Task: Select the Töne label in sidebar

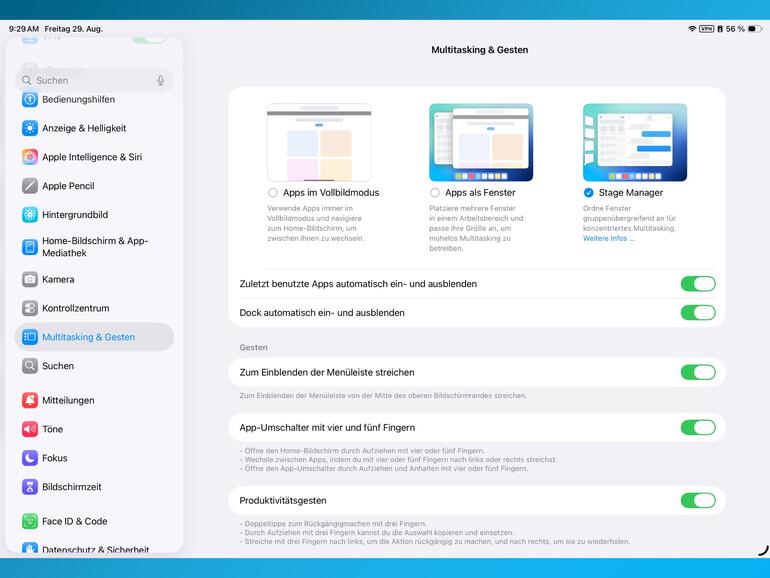Action: tap(53, 429)
